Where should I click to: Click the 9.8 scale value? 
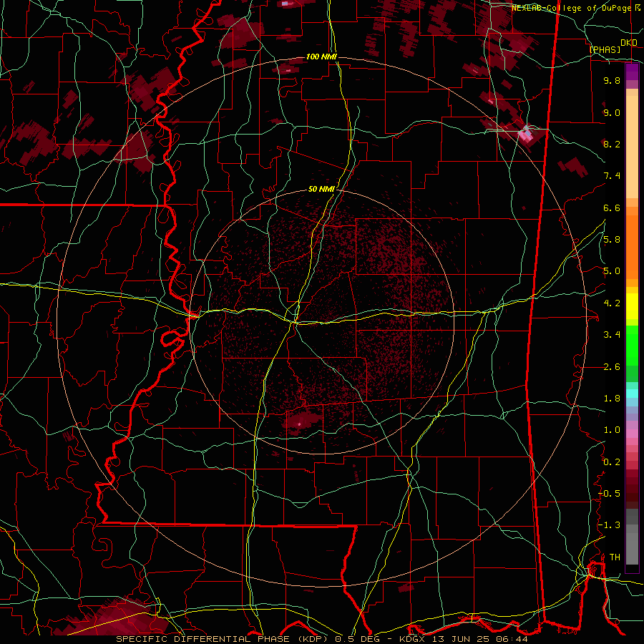point(612,80)
